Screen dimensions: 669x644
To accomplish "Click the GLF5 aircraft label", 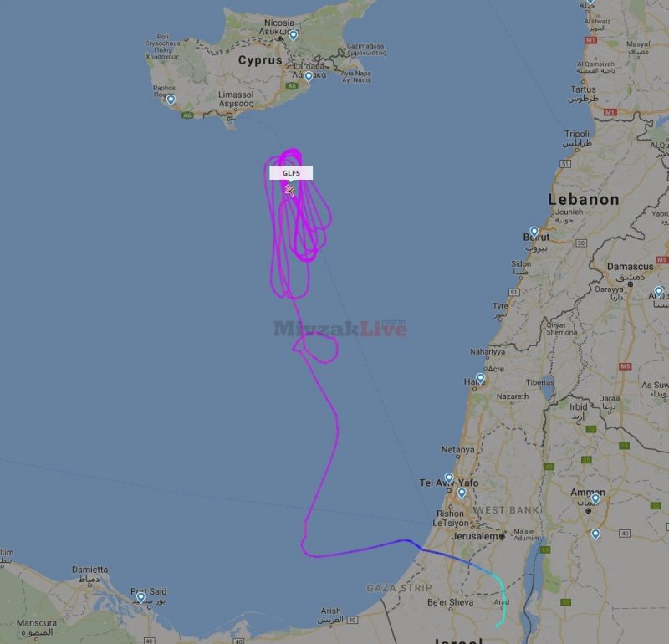I will 291,173.
